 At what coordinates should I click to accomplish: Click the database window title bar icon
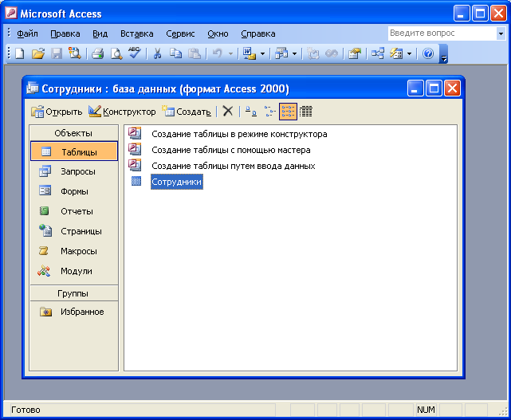[32, 88]
